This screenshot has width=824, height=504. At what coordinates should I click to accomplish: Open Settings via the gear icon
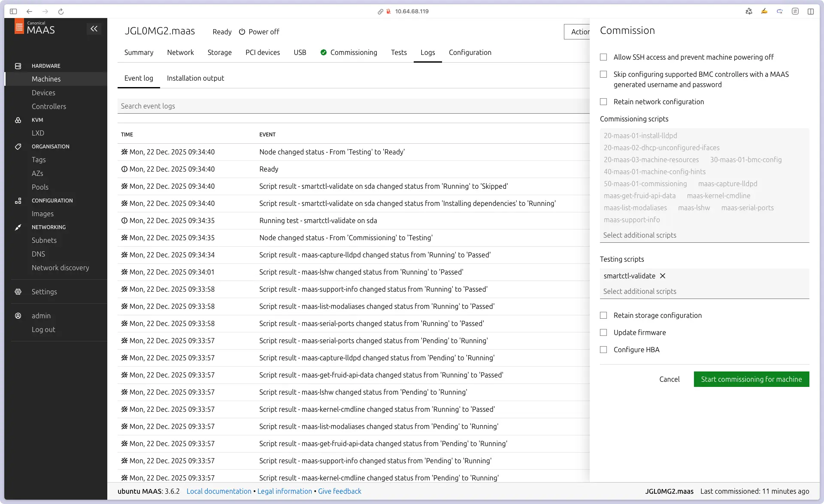pyautogui.click(x=18, y=292)
